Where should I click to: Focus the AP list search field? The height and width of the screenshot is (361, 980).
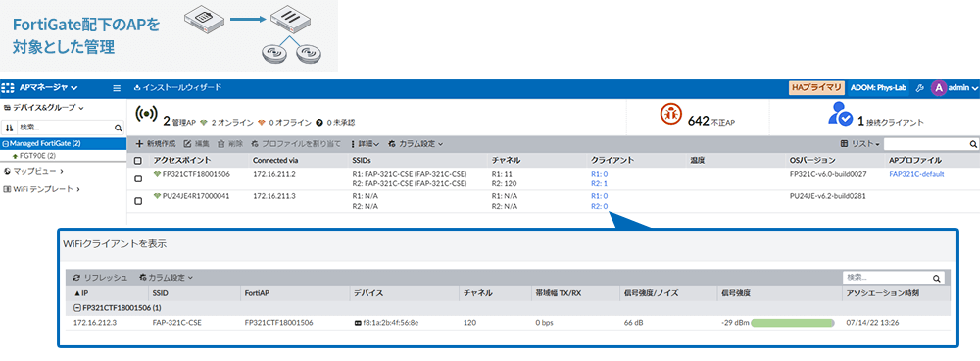926,144
